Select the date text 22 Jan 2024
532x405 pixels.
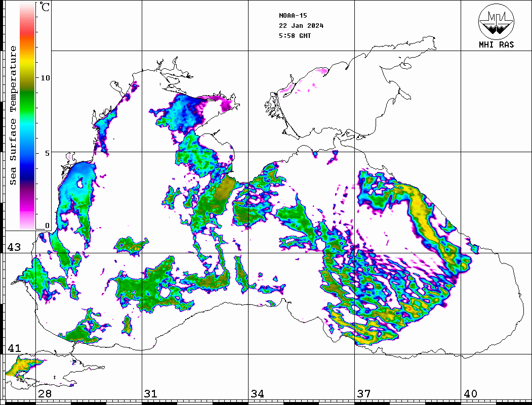click(301, 26)
